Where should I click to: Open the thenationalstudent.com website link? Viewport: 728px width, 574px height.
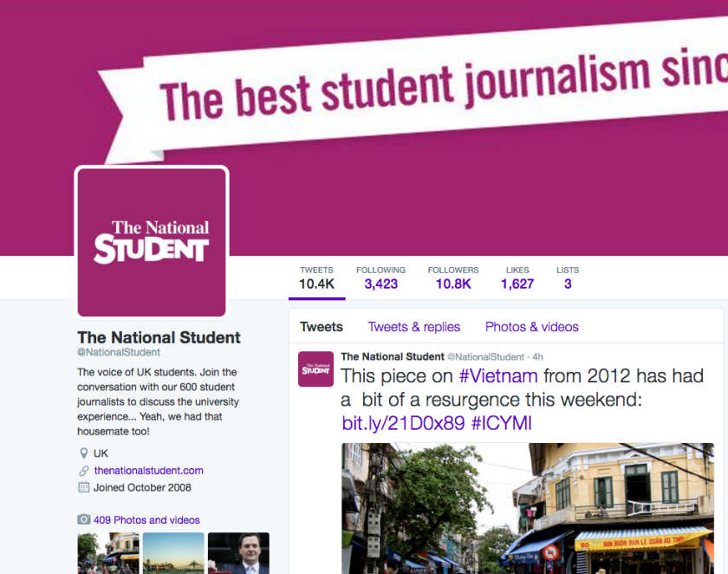click(x=148, y=471)
